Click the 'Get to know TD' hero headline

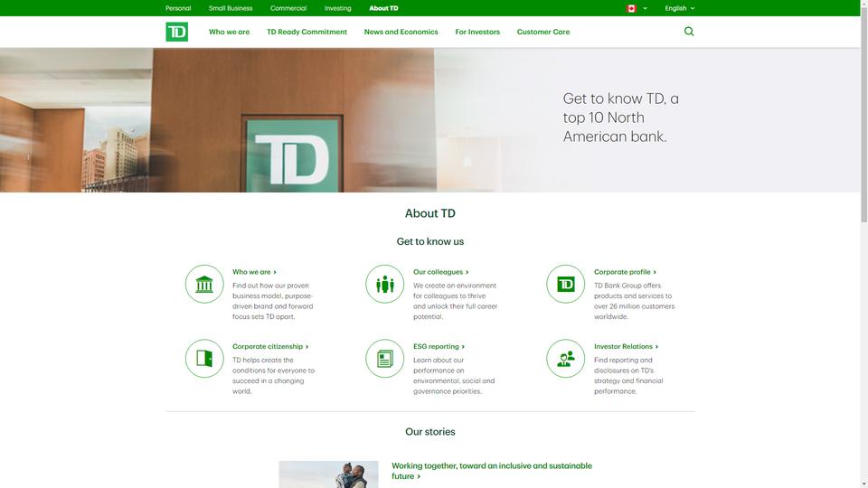click(x=620, y=117)
